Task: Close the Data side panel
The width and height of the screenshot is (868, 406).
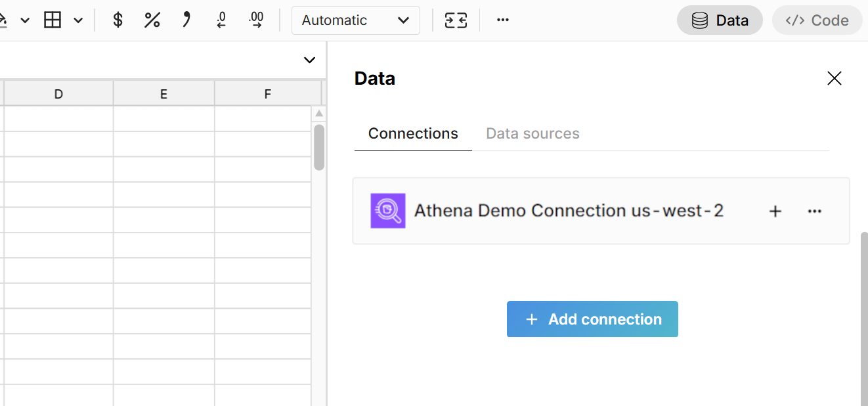Action: pos(834,79)
